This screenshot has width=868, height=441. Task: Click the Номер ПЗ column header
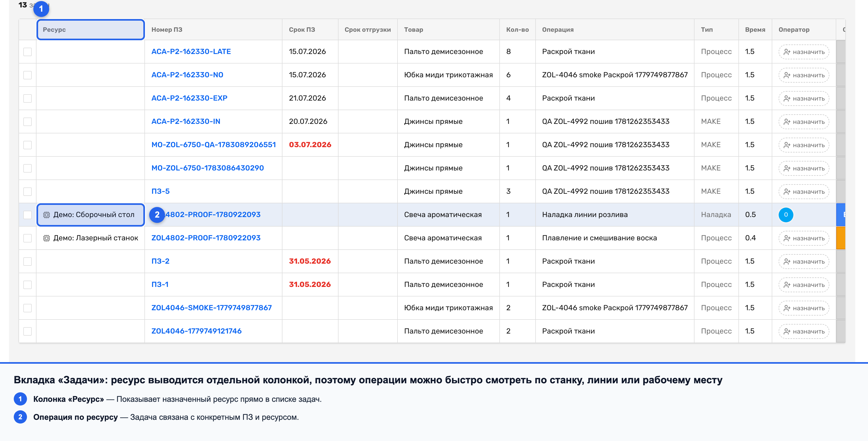coord(167,30)
